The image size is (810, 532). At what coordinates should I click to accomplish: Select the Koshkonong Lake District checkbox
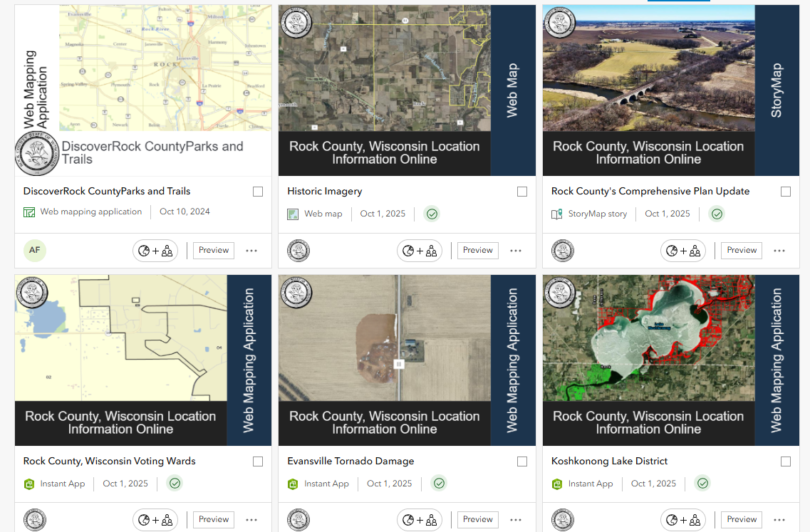click(786, 461)
